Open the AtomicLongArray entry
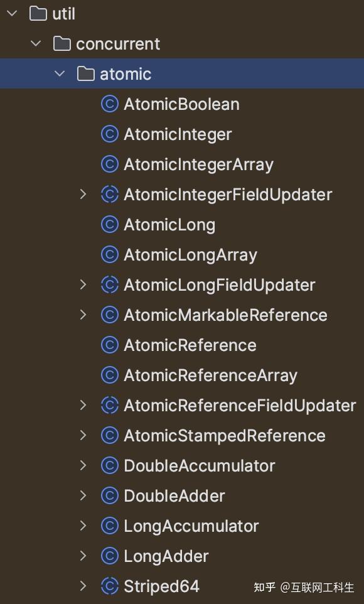Viewport: 364px width, 604px height. (x=190, y=254)
